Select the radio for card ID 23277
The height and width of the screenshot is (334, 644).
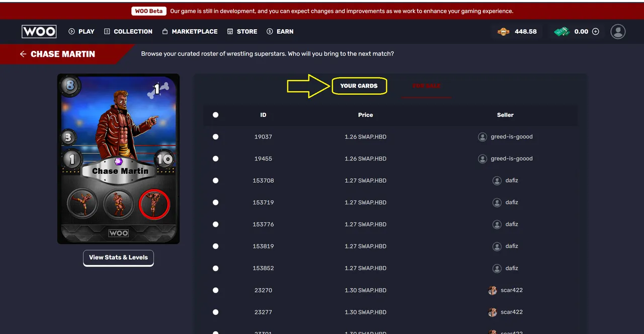tap(215, 312)
